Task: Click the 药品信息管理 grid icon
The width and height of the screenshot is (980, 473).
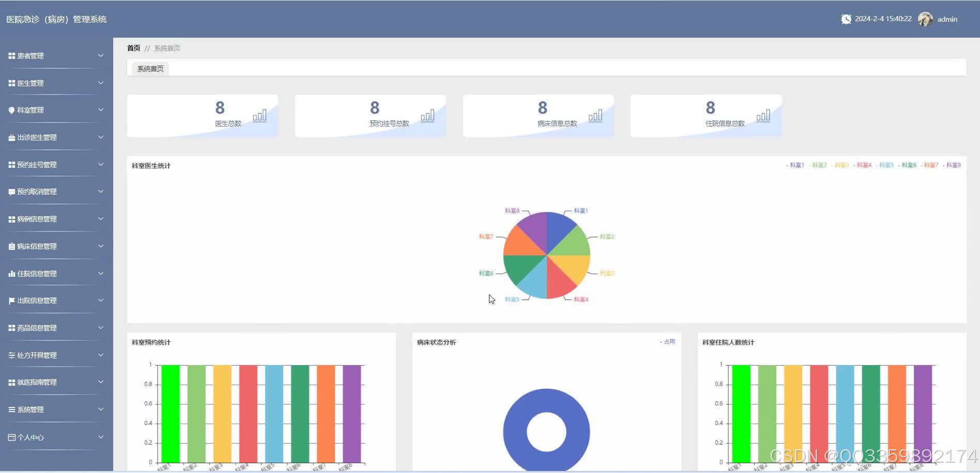Action: pyautogui.click(x=11, y=328)
